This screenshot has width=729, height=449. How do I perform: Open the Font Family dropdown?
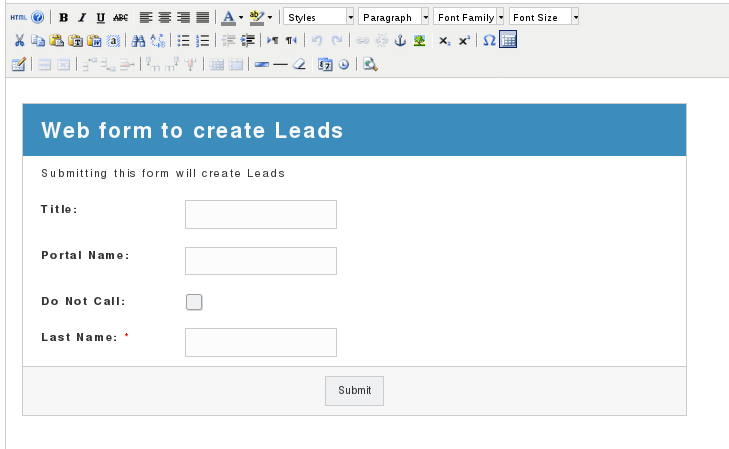pos(500,18)
